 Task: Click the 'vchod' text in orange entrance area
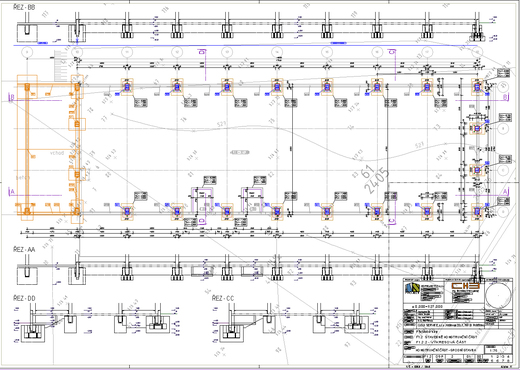(57, 153)
